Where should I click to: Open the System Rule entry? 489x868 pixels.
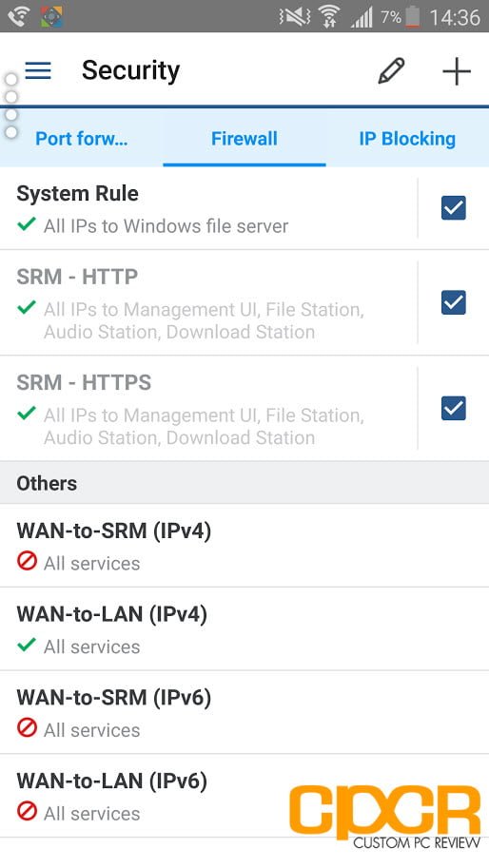207,208
